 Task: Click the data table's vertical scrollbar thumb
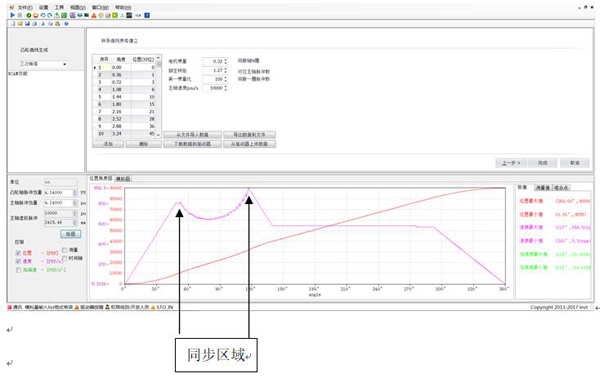pyautogui.click(x=159, y=64)
